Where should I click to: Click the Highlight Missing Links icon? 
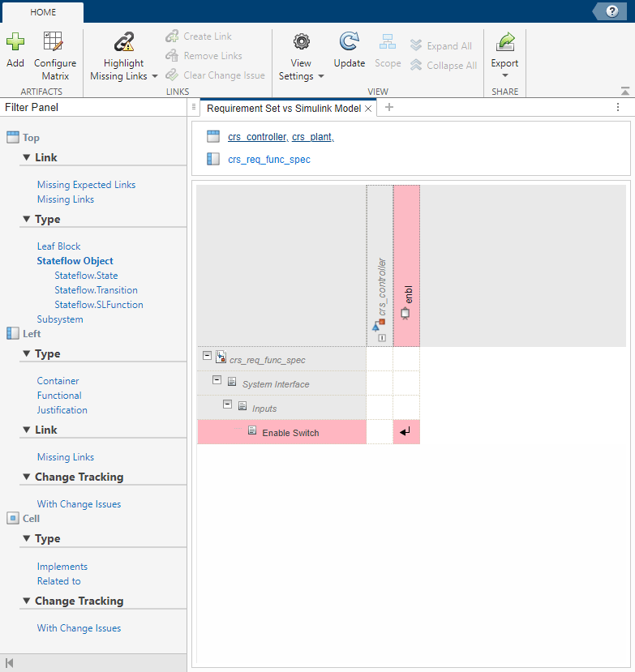124,41
